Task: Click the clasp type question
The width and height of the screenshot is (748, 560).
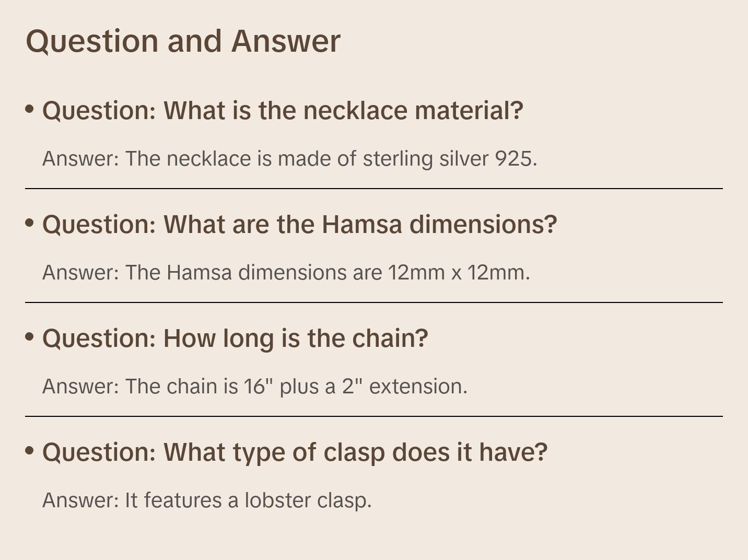Action: (295, 452)
